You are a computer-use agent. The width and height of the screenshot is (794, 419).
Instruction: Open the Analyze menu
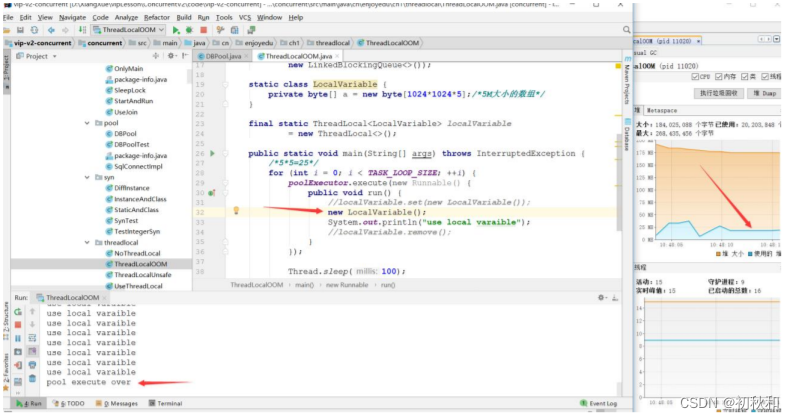point(126,17)
